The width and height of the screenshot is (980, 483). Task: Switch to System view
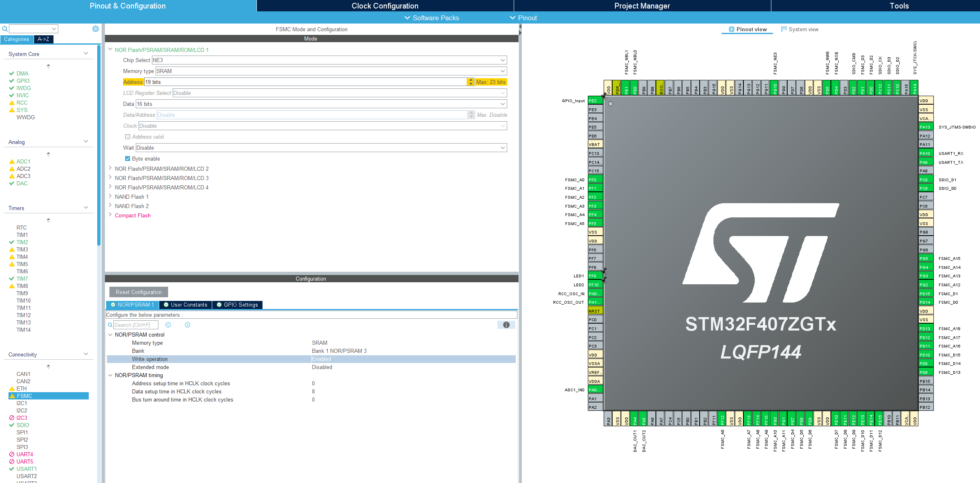click(800, 29)
